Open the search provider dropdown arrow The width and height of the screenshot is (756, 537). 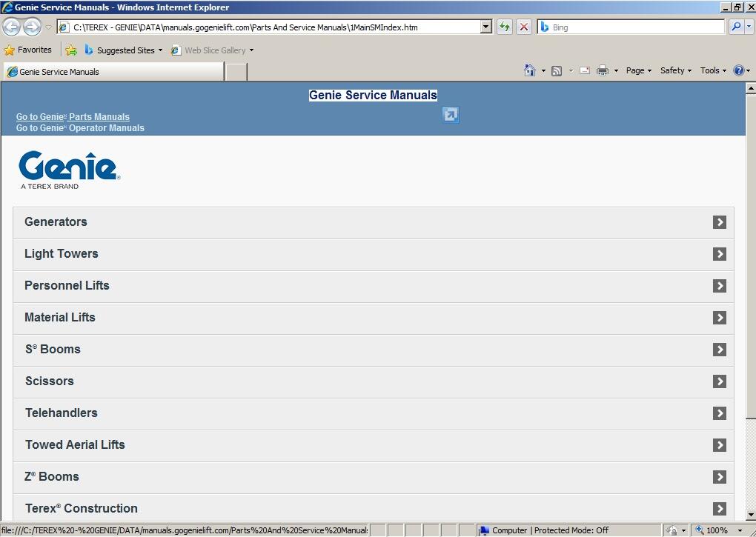pyautogui.click(x=749, y=27)
